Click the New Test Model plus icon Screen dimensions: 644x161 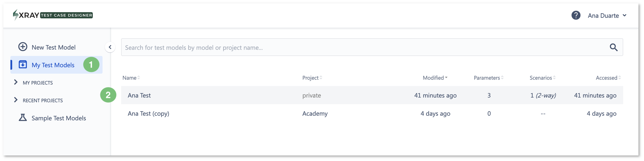coord(23,47)
